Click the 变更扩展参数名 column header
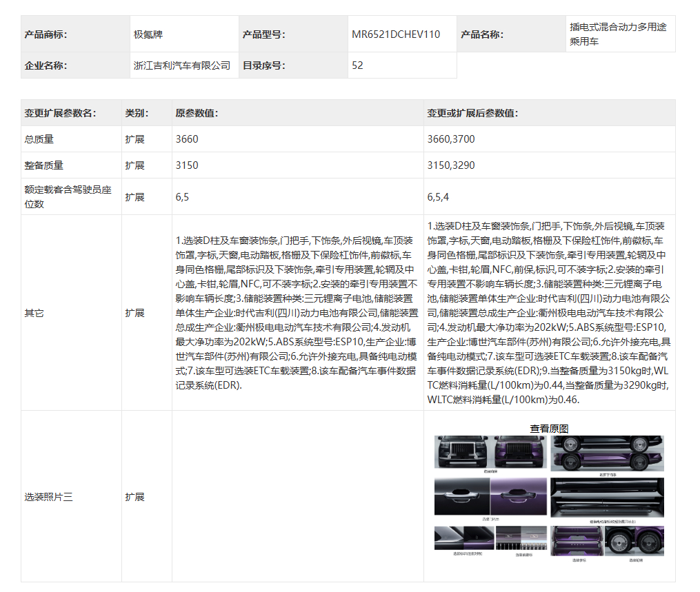The width and height of the screenshot is (700, 592). point(72,113)
